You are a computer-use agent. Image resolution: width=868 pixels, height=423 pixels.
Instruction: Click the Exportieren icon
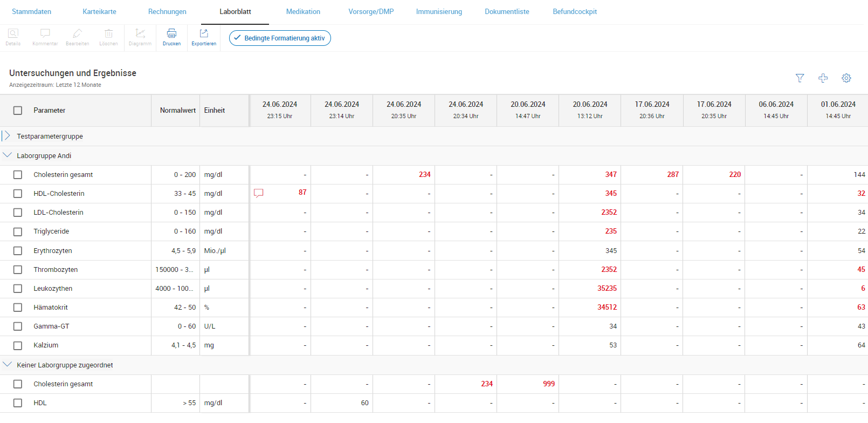click(x=204, y=34)
